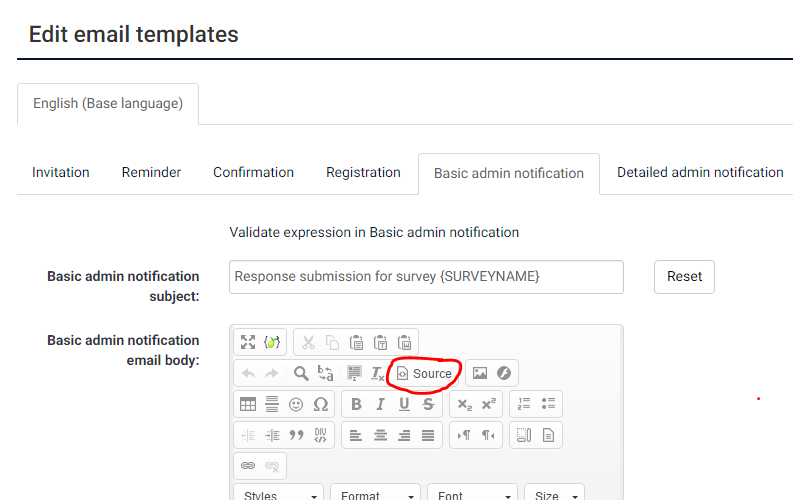This screenshot has height=500, width=793.
Task: Click the notification subject text field
Action: coord(426,277)
